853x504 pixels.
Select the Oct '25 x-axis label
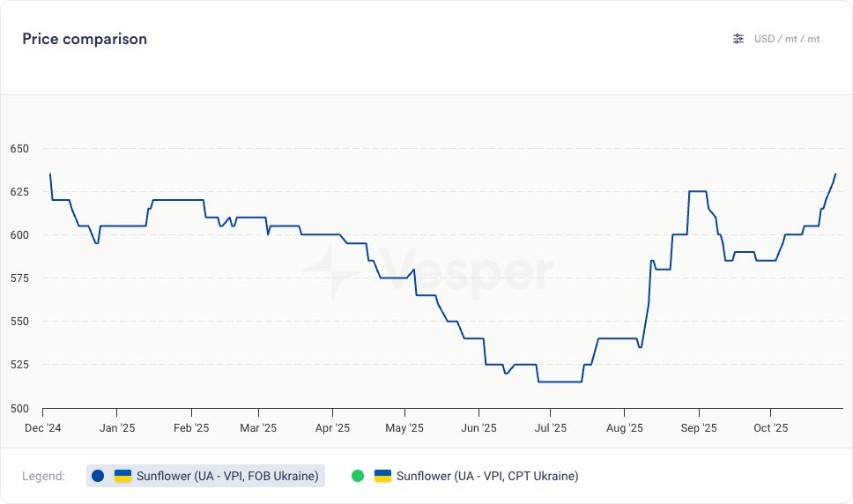pyautogui.click(x=771, y=428)
